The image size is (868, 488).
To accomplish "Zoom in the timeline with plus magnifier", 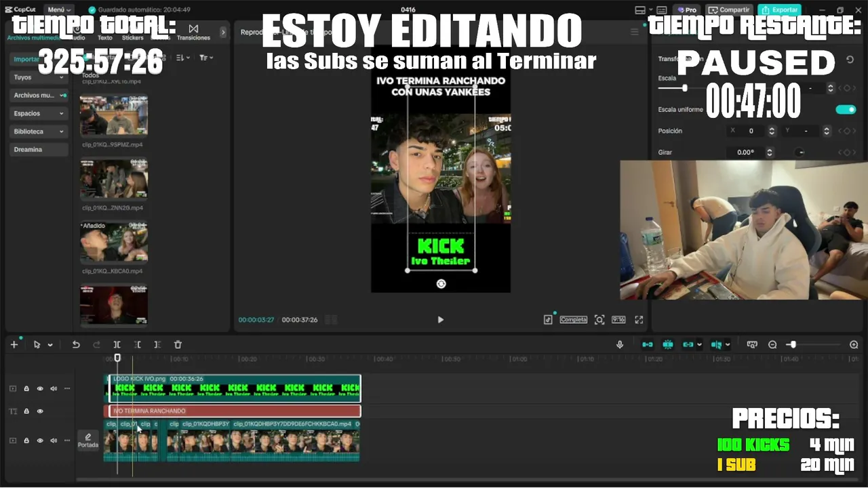I will [x=854, y=344].
